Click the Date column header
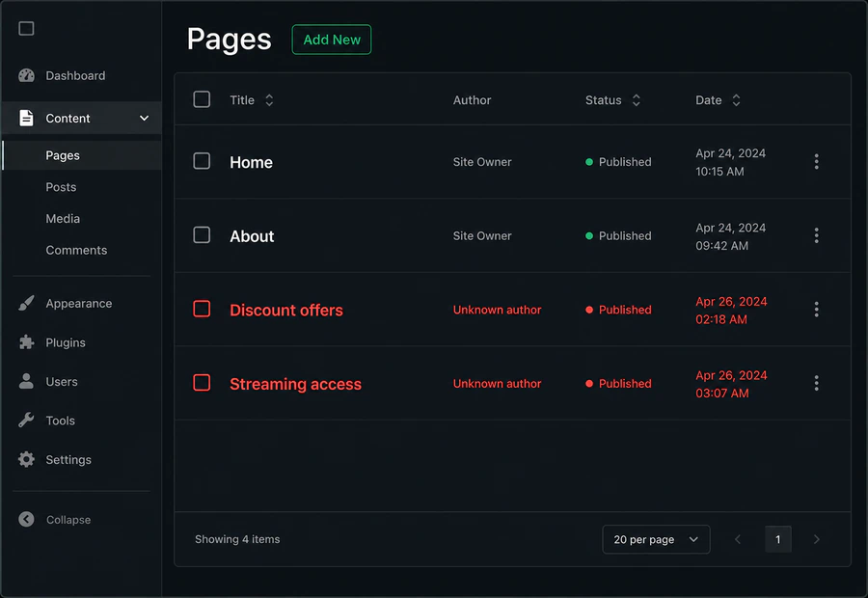 tap(709, 100)
